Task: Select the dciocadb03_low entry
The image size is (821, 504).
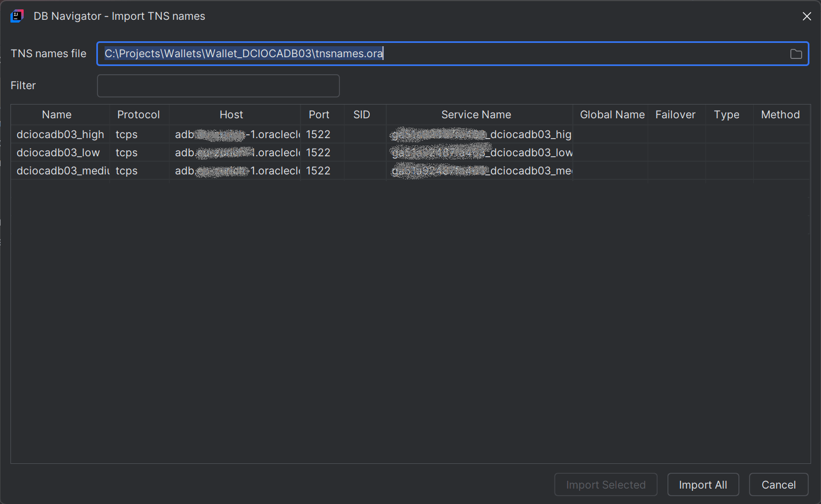Action: coord(58,152)
